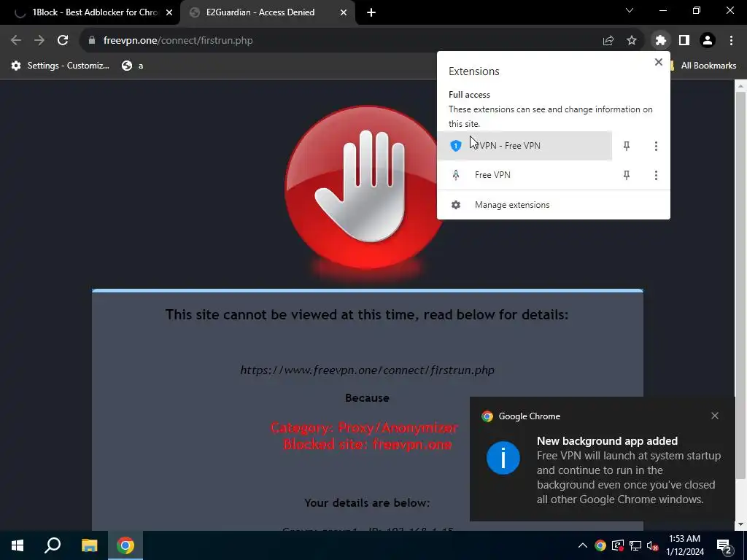Viewport: 747px width, 560px height.
Task: Open a new tab
Action: (x=371, y=12)
